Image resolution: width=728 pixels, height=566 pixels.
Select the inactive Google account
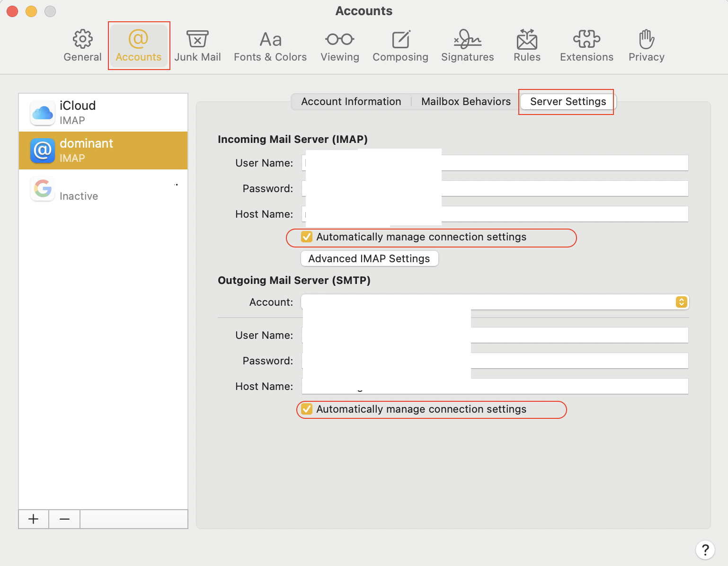click(103, 188)
